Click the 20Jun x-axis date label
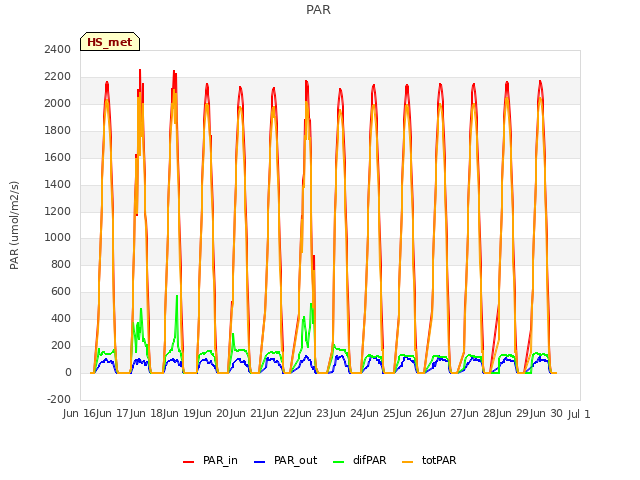The height and width of the screenshot is (480, 640). [231, 414]
